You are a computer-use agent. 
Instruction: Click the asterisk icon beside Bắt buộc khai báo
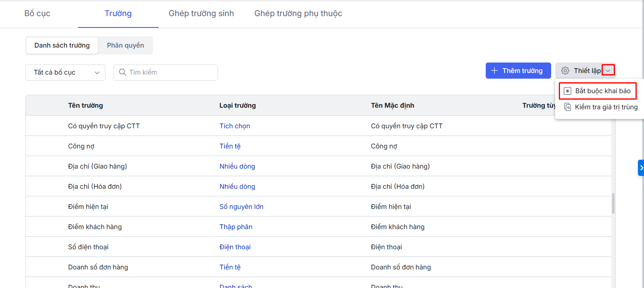pos(567,91)
